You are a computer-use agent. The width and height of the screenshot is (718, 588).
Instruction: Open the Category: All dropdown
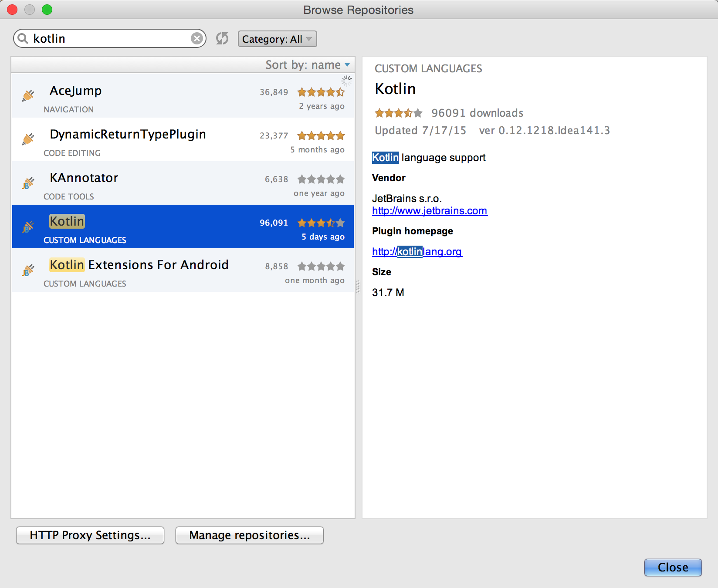point(277,39)
